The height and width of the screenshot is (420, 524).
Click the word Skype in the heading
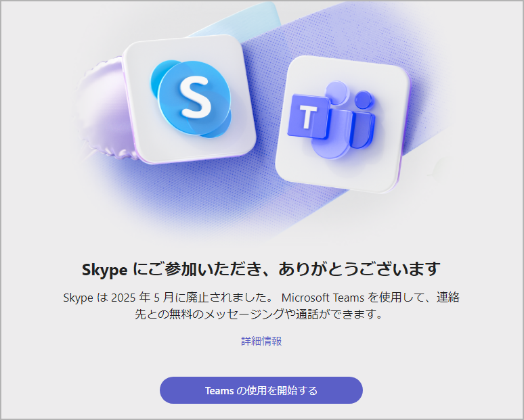click(x=105, y=270)
